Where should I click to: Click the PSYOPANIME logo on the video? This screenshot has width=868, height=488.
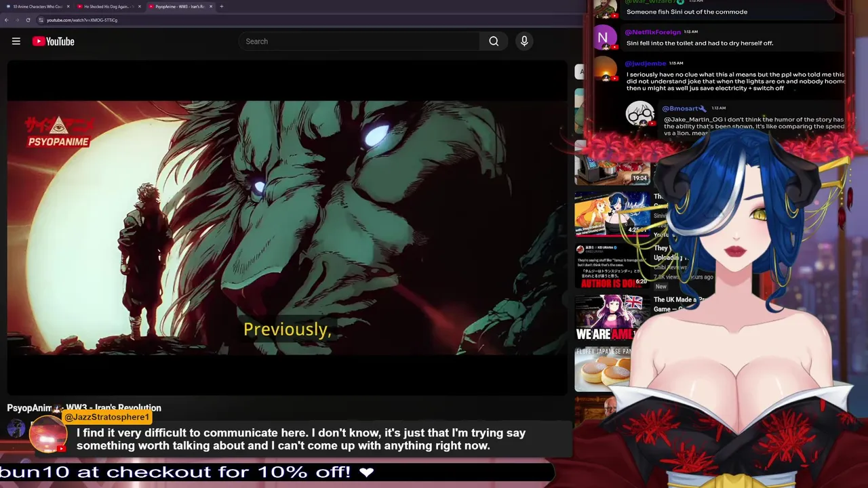tap(58, 132)
